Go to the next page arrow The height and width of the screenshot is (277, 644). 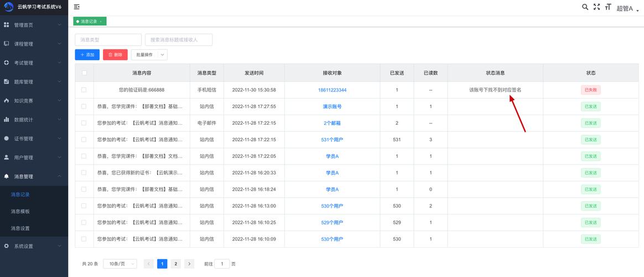[x=189, y=264]
